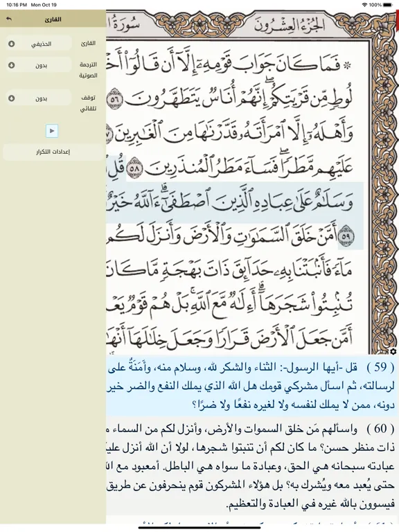Click arrow icon in auto-stop row
The width and height of the screenshot is (399, 532).
click(x=11, y=98)
